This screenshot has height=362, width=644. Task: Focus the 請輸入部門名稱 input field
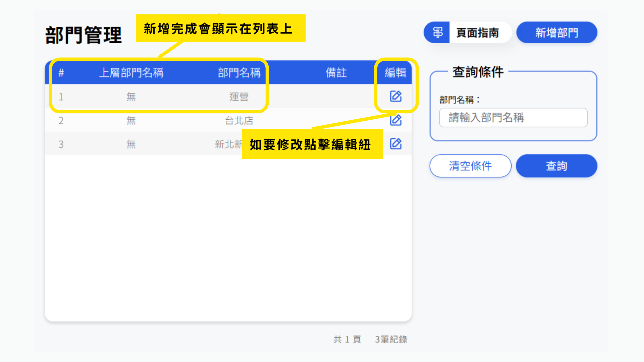513,117
